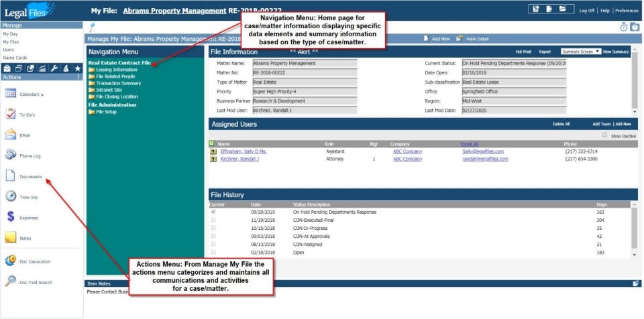This screenshot has height=319, width=644.
Task: Click the blue timer folder icon at far right
Action: (x=635, y=27)
